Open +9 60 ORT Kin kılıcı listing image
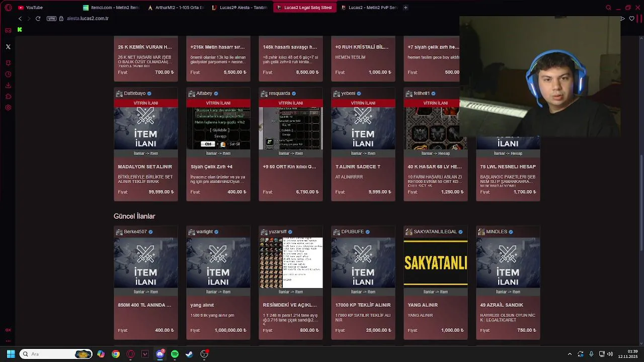 291,128
